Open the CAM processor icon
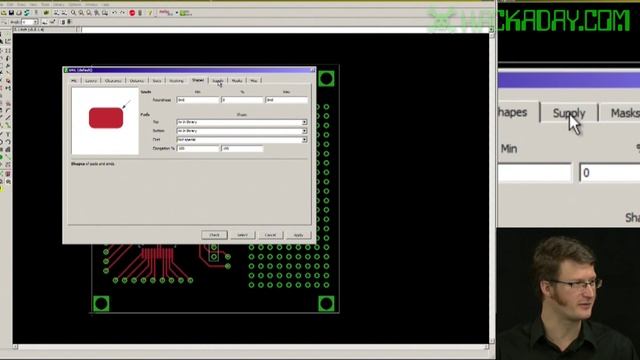640x360 pixels. tap(27, 13)
